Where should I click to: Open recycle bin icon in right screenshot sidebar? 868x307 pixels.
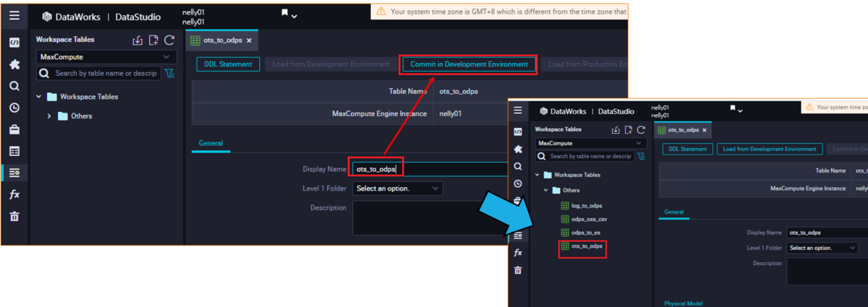[517, 270]
